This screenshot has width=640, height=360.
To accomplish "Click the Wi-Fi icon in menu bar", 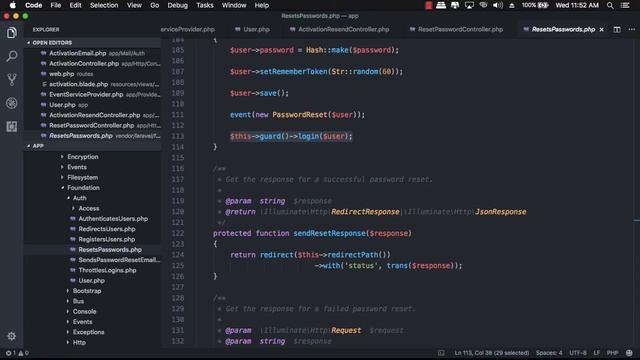I will (x=483, y=5).
